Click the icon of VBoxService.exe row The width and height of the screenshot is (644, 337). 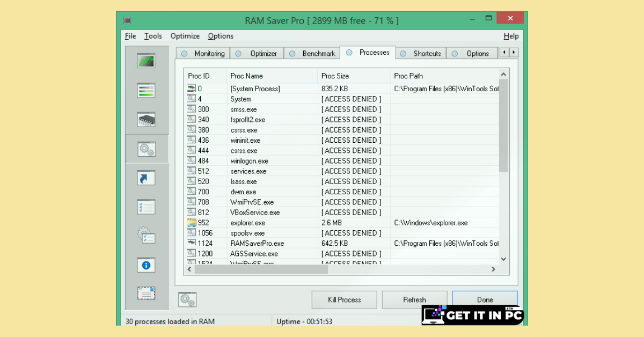click(192, 212)
